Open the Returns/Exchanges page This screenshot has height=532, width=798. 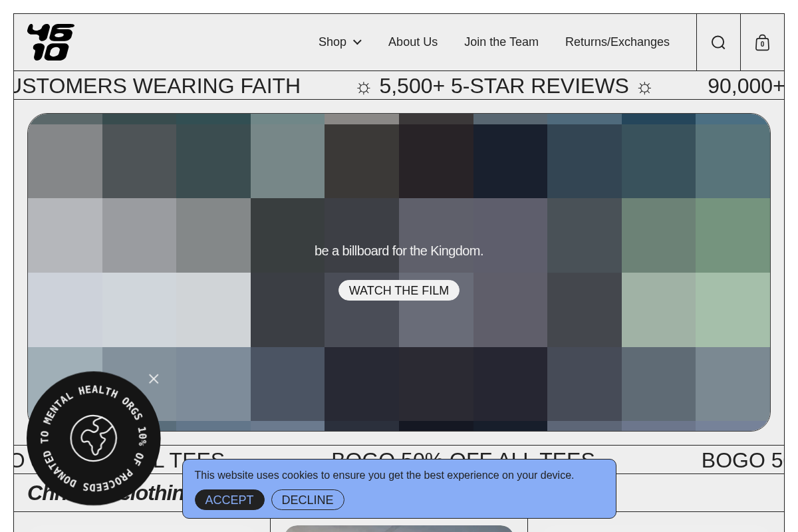[x=617, y=42]
